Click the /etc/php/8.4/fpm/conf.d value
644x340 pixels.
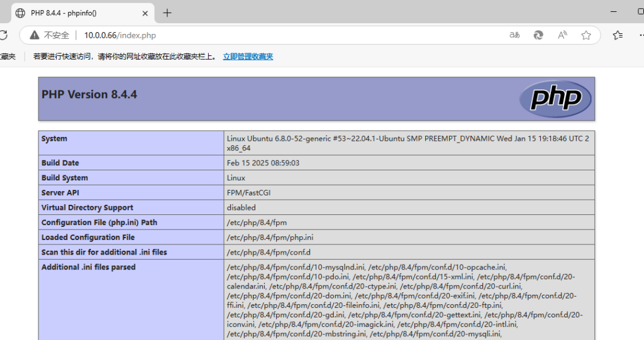point(269,252)
